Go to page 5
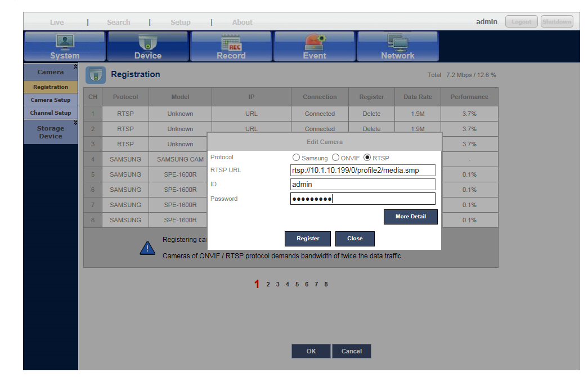Viewport: 588px width, 377px height. coord(297,284)
